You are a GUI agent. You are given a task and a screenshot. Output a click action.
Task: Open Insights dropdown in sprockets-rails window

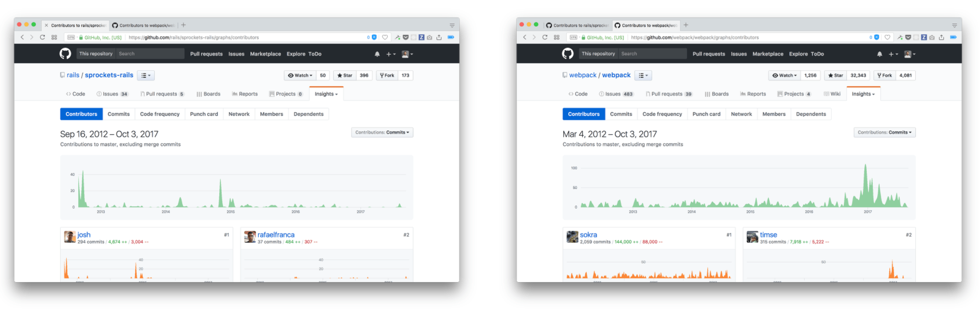click(x=326, y=94)
